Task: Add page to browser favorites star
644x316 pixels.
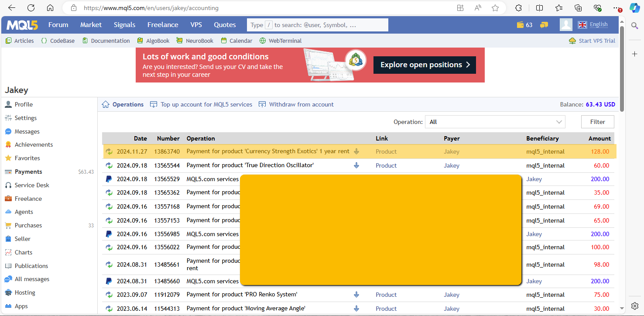Action: 495,8
